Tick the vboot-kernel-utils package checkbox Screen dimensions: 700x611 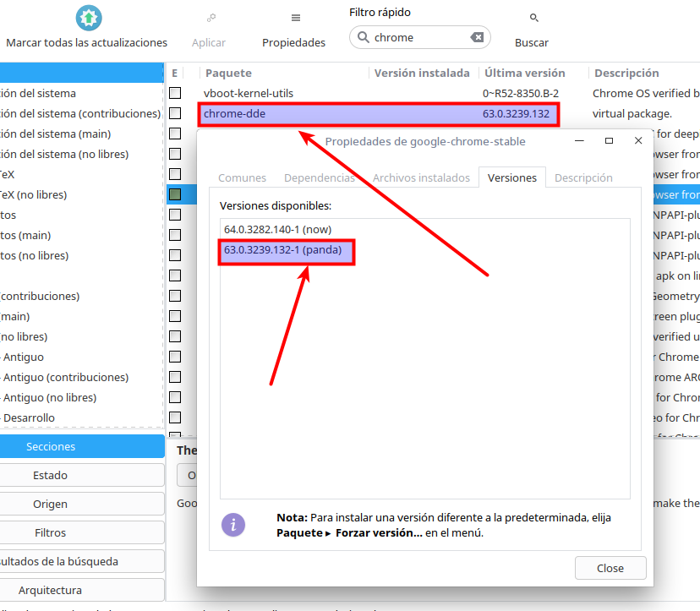click(175, 93)
